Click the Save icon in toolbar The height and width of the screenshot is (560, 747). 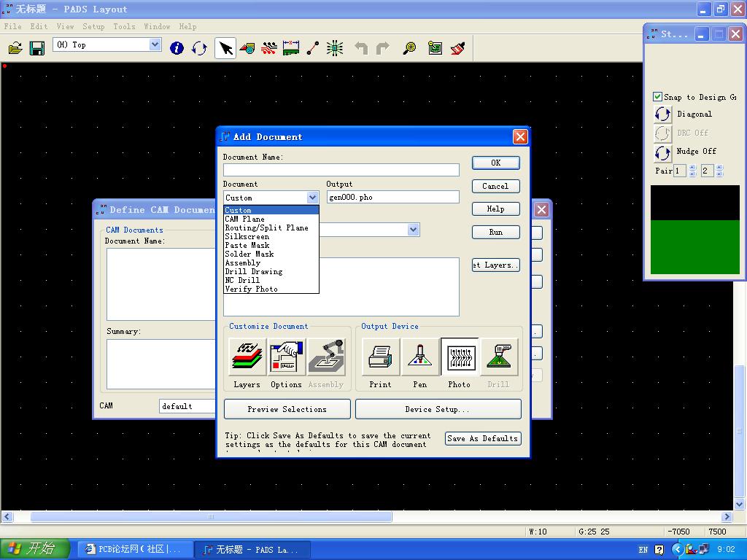coord(37,48)
